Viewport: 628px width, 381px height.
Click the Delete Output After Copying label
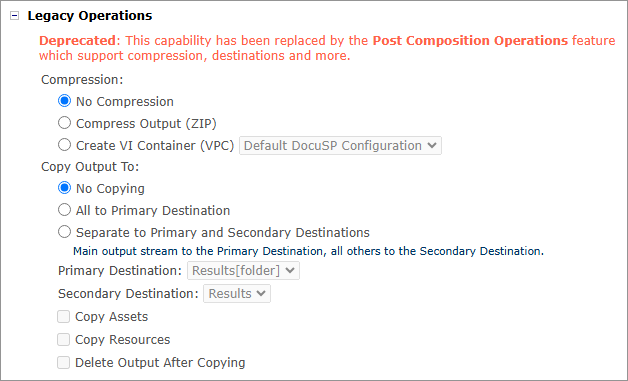click(x=160, y=363)
